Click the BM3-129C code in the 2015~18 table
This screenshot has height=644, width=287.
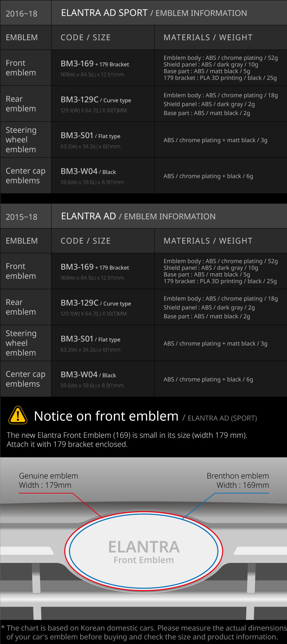point(79,303)
